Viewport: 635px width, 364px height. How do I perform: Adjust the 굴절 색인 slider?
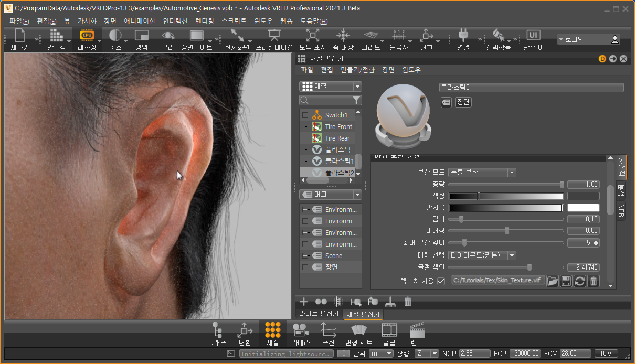tap(529, 267)
